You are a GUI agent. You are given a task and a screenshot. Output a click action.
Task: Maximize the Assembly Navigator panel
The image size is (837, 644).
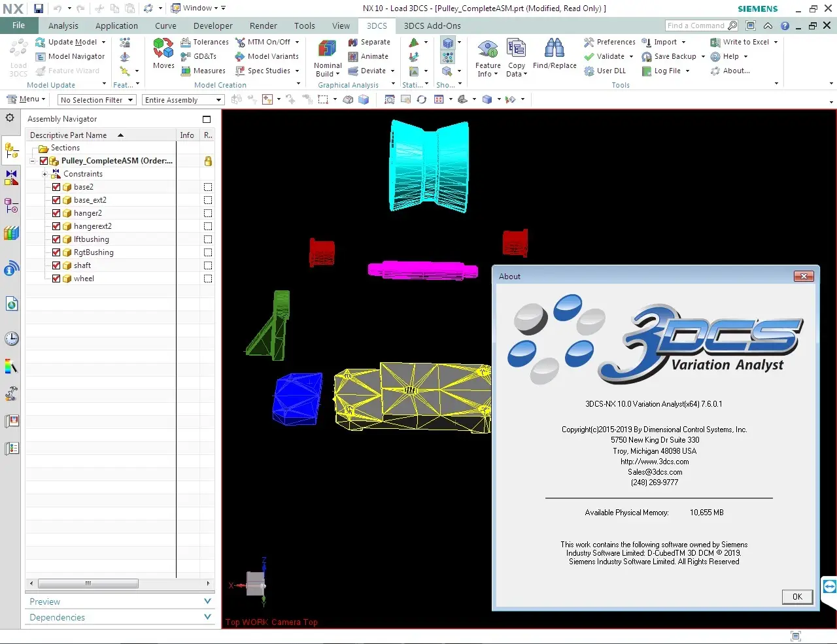pyautogui.click(x=207, y=119)
